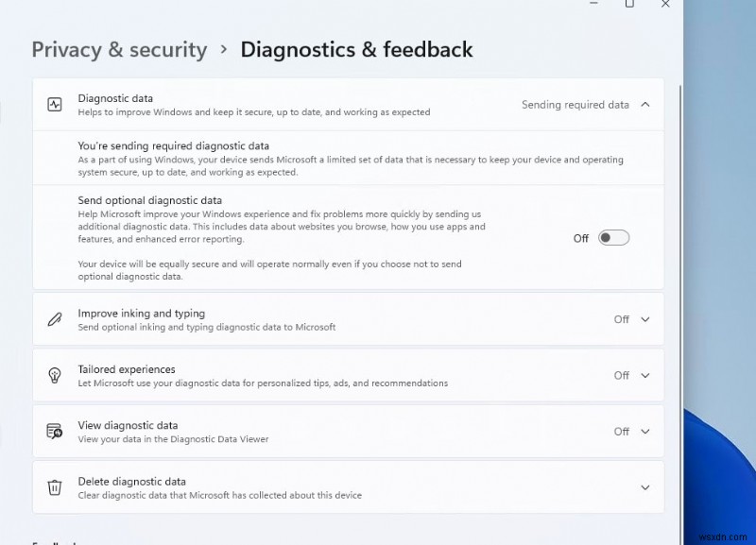The image size is (756, 545).
Task: Expand the Tailored experiences chevron
Action: (645, 375)
